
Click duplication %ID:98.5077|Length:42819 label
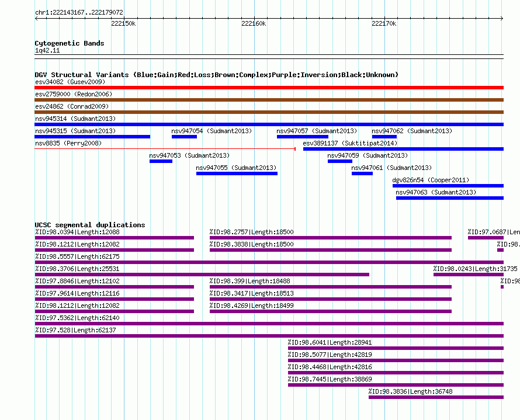click(330, 355)
